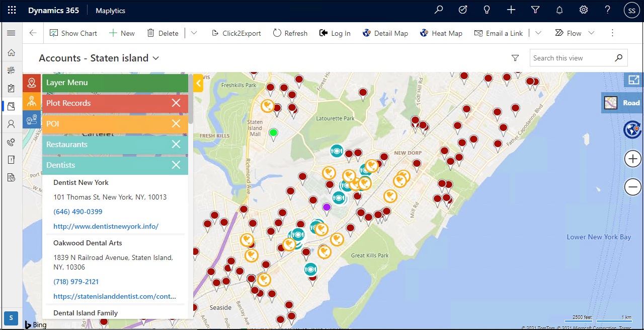Click the red plot records layer icon
The height and width of the screenshot is (330, 644).
(32, 82)
